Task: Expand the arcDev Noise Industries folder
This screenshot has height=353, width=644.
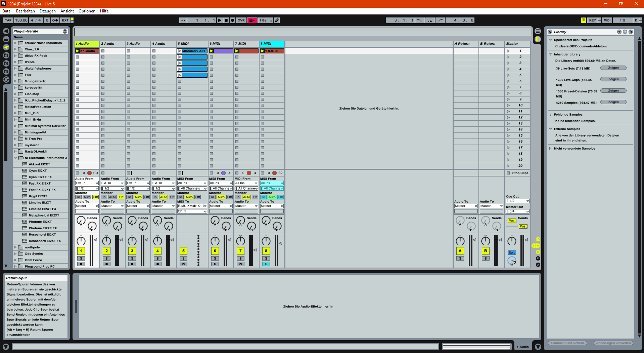Action: pyautogui.click(x=15, y=43)
